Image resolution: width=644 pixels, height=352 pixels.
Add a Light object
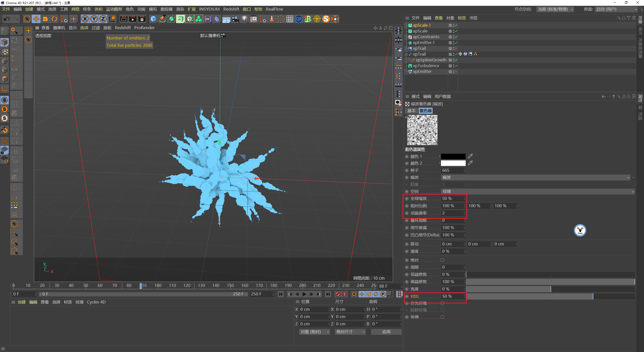245,19
